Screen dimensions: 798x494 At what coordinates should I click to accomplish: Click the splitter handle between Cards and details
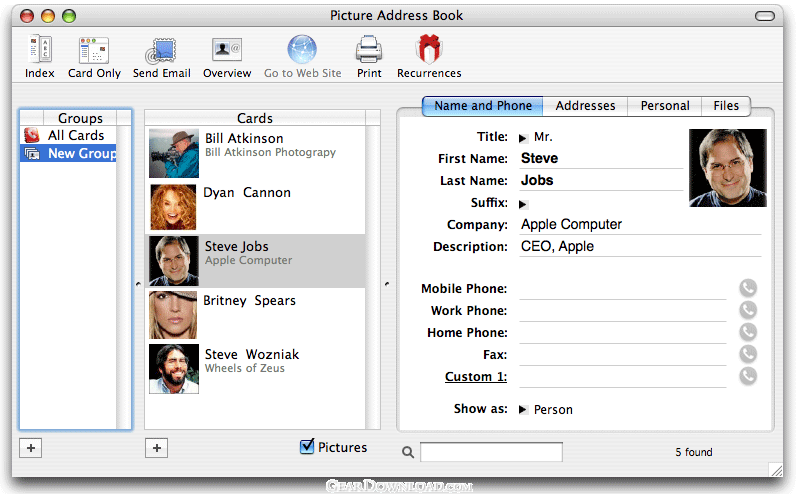pos(387,284)
